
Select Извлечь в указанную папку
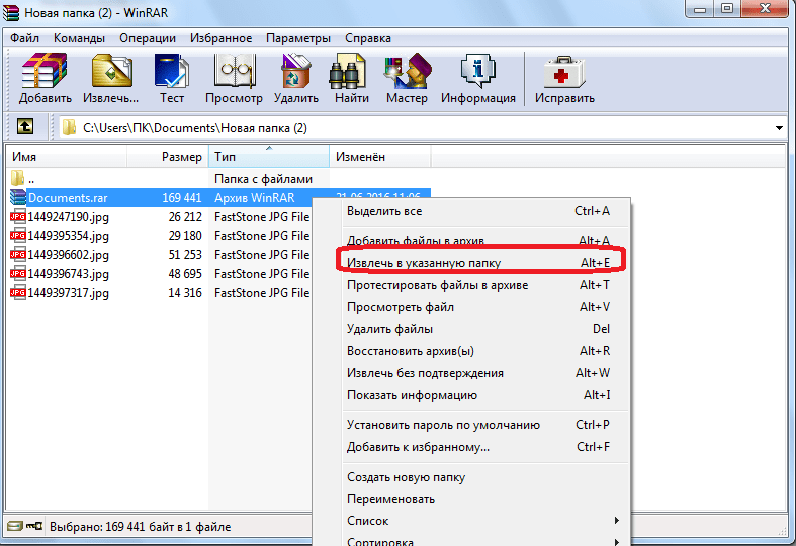tap(479, 263)
